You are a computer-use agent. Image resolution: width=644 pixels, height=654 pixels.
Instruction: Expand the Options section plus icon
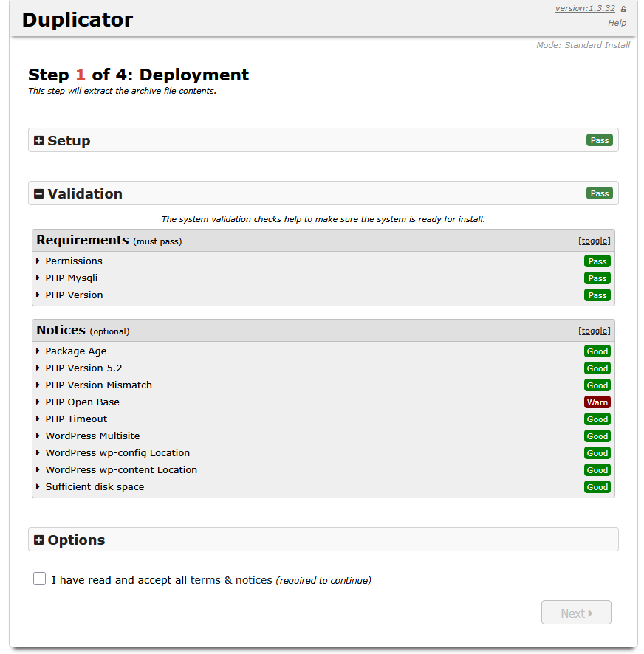coord(38,540)
